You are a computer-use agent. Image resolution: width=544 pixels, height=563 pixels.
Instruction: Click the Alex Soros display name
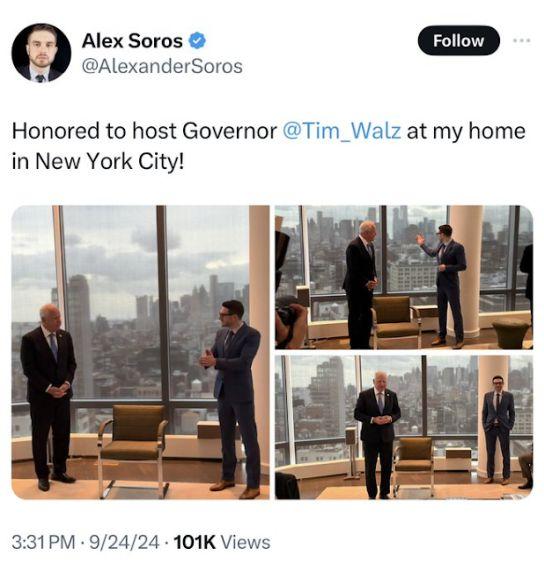[132, 41]
